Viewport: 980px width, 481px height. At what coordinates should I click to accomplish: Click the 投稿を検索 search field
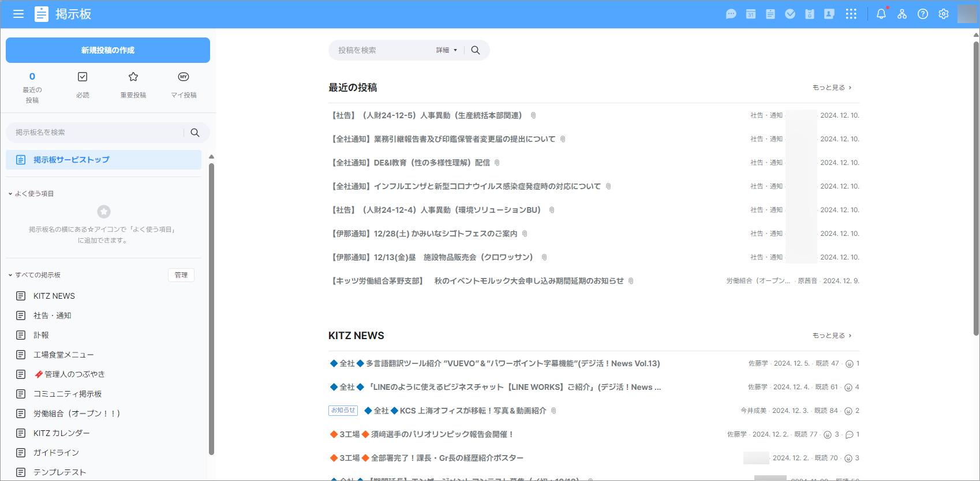pos(381,50)
